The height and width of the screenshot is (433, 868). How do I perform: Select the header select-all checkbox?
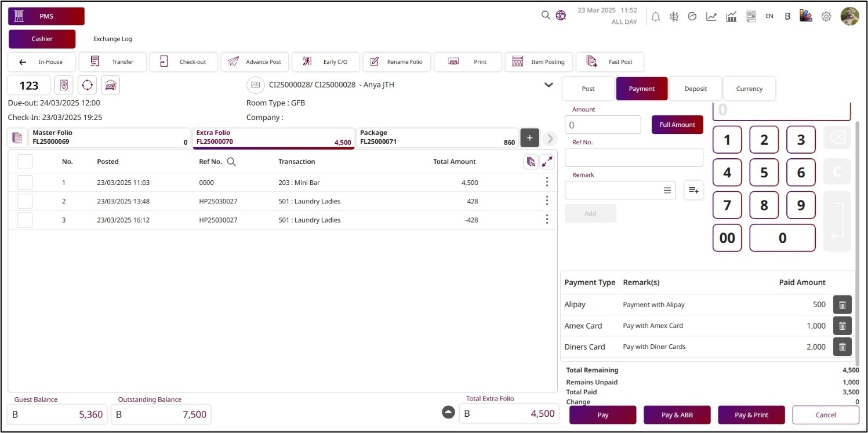click(x=25, y=162)
